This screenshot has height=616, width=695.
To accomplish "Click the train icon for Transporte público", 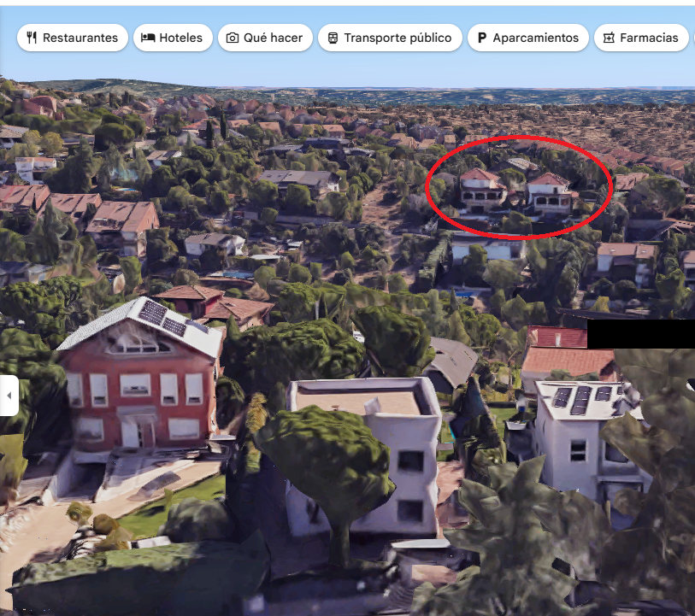I will (x=333, y=38).
